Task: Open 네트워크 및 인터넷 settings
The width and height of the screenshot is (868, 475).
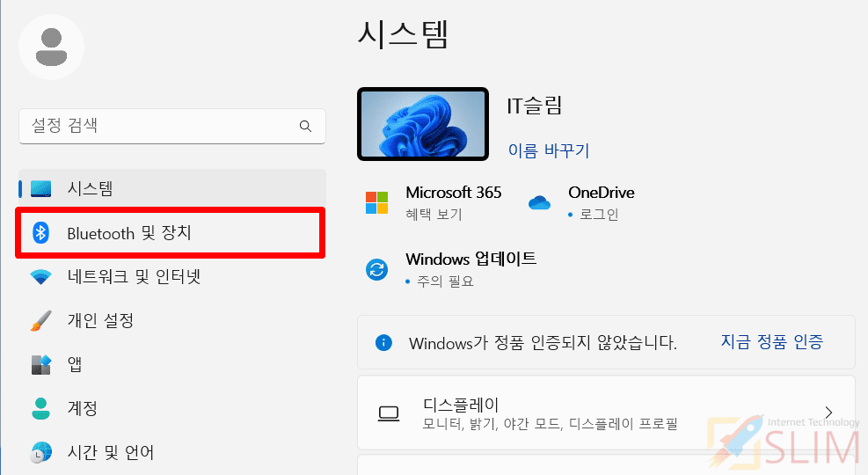Action: pos(172,276)
